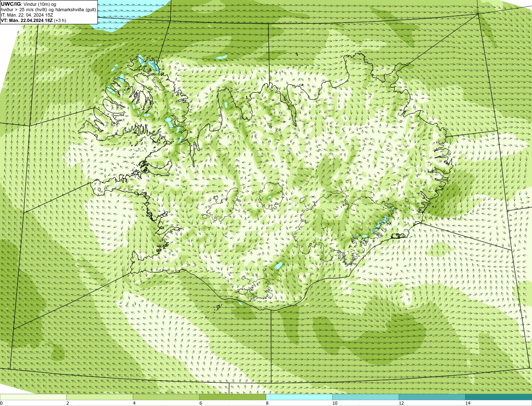
Task: Click the text 'hviður > 25 m/s (hvítt) og hámarkshviða (gult)'
Action: click(x=48, y=9)
